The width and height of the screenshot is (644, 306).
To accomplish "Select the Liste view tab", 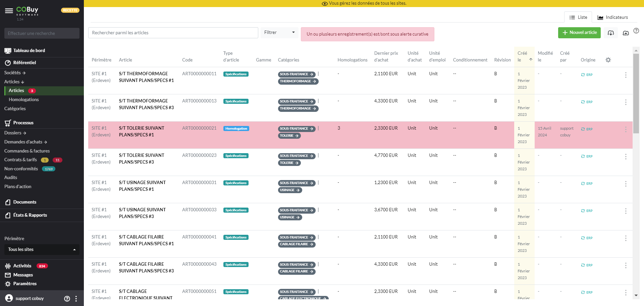I will pos(578,17).
